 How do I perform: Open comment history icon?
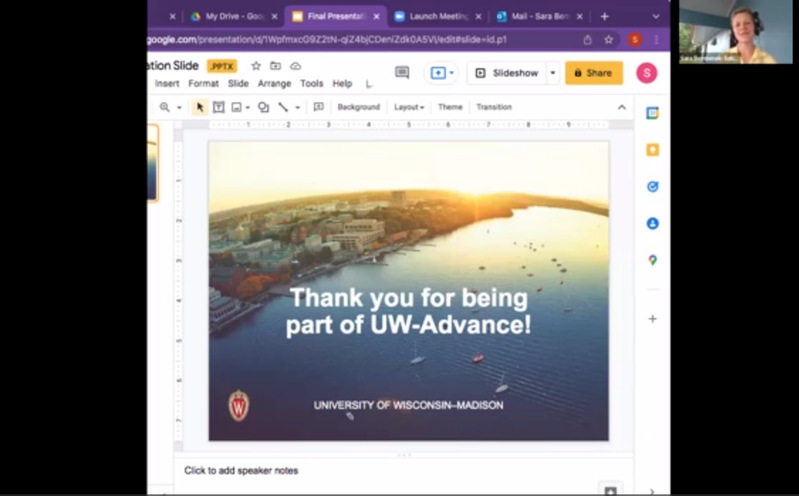402,73
